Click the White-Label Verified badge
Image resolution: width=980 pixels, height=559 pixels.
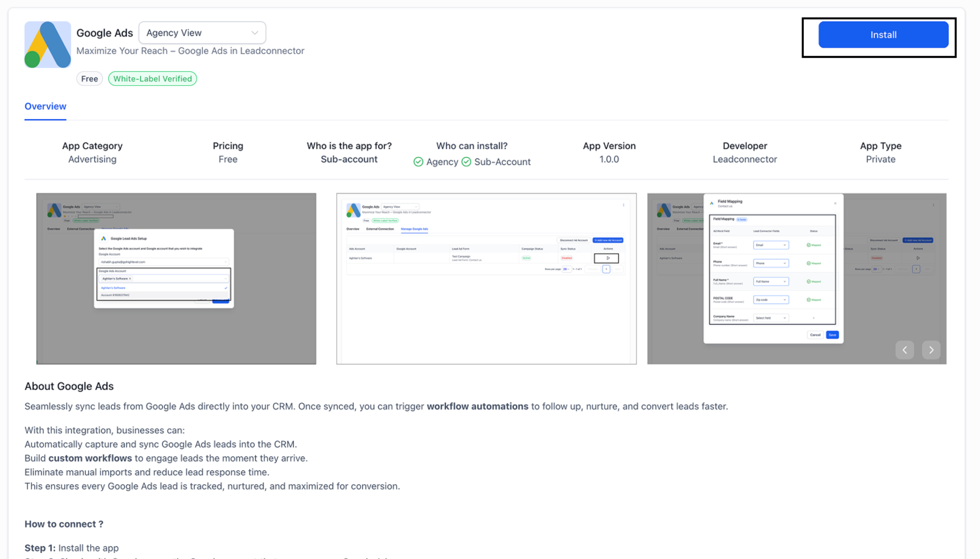coord(153,79)
